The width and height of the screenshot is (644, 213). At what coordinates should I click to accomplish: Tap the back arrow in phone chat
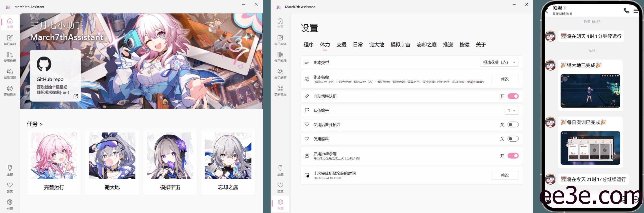pyautogui.click(x=546, y=11)
